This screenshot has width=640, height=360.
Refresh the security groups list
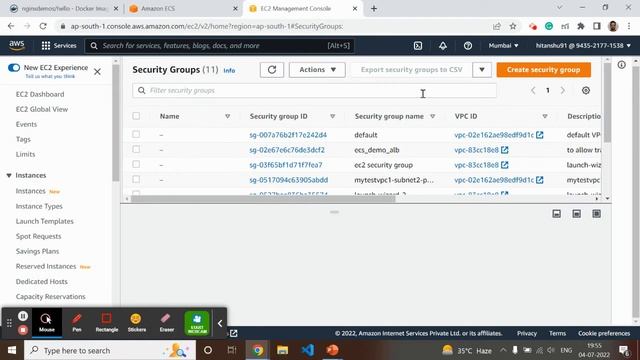(272, 70)
